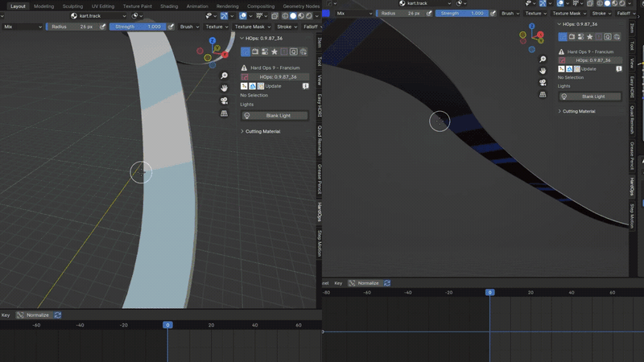Toggle Normalize in left timeline
This screenshot has width=644, height=362.
tap(35, 315)
